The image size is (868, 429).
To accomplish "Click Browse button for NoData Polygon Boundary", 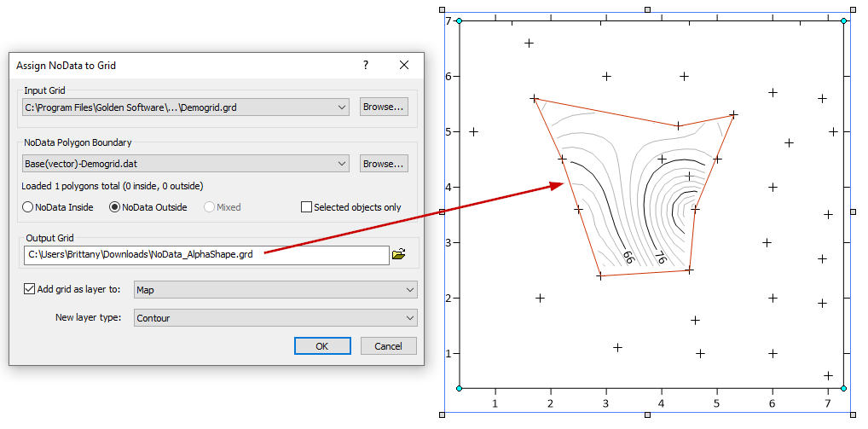I will pos(385,164).
